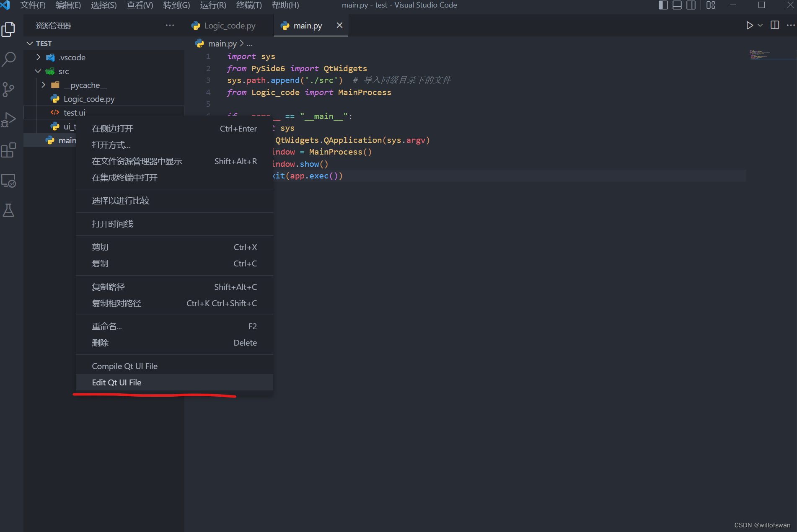Choose 复制路径 from context menu
Image resolution: width=797 pixels, height=532 pixels.
[174, 287]
